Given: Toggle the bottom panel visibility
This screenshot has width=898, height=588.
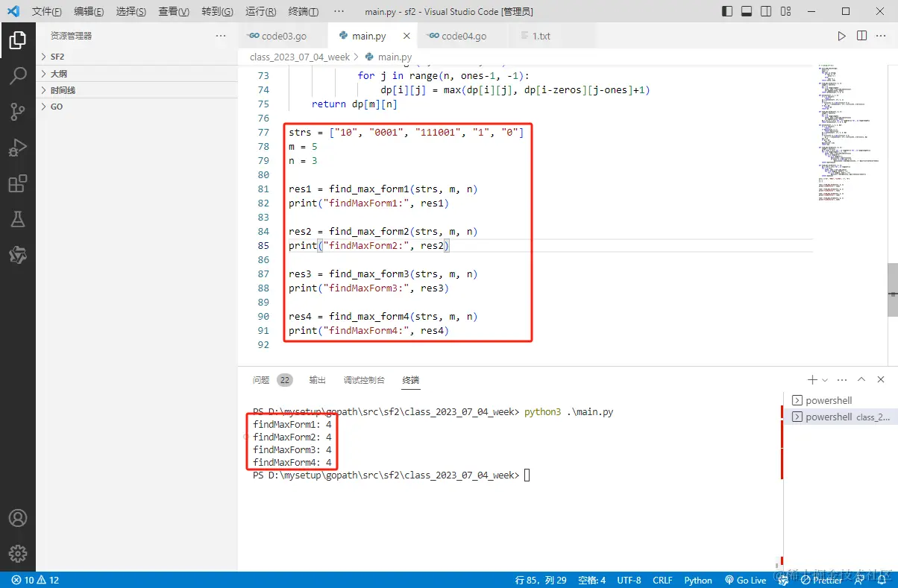Looking at the screenshot, I should click(x=747, y=11).
